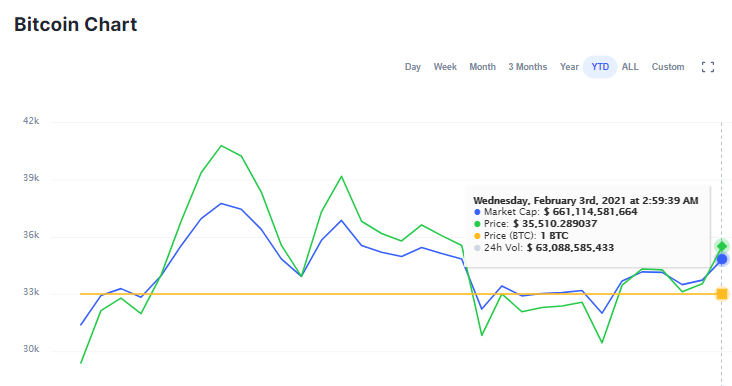This screenshot has height=386, width=732.
Task: Show ALL time chart data
Action: tap(630, 67)
